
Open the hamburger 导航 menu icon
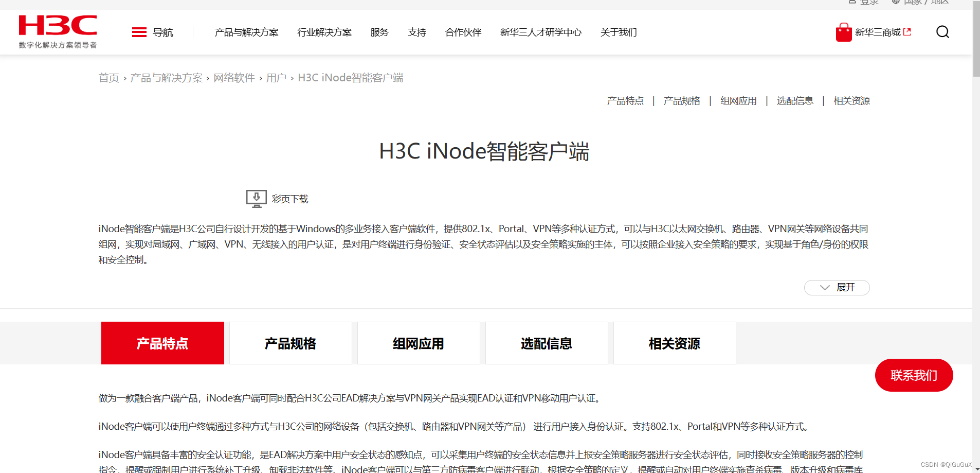[x=139, y=32]
